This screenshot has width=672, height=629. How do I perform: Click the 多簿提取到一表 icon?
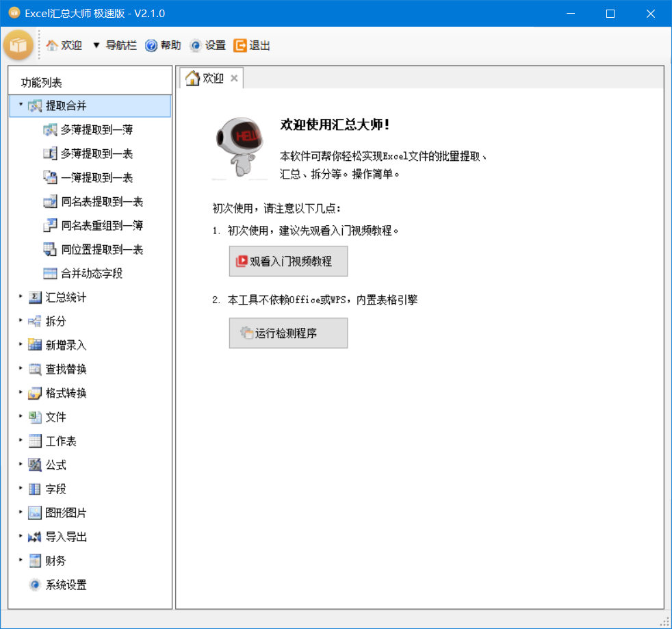click(50, 153)
